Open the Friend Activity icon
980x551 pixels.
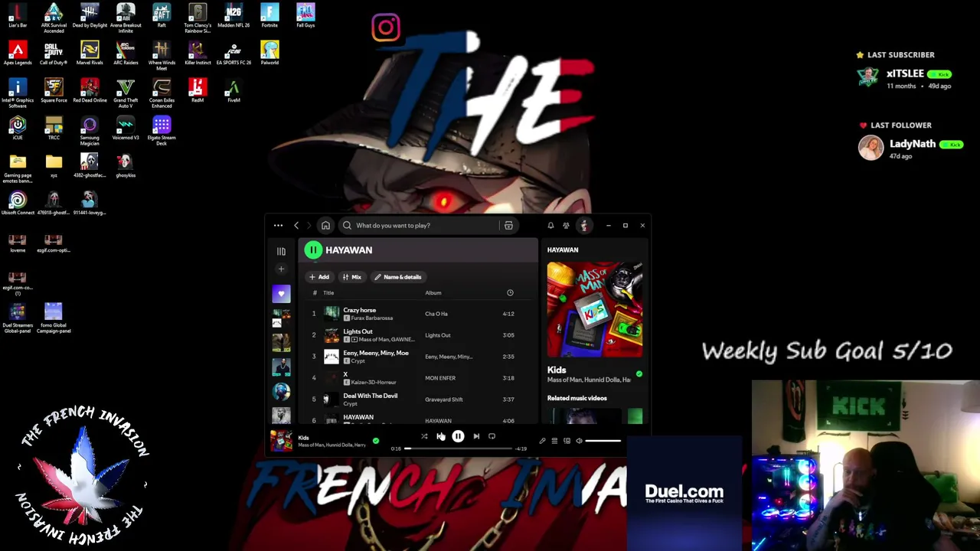(x=566, y=226)
